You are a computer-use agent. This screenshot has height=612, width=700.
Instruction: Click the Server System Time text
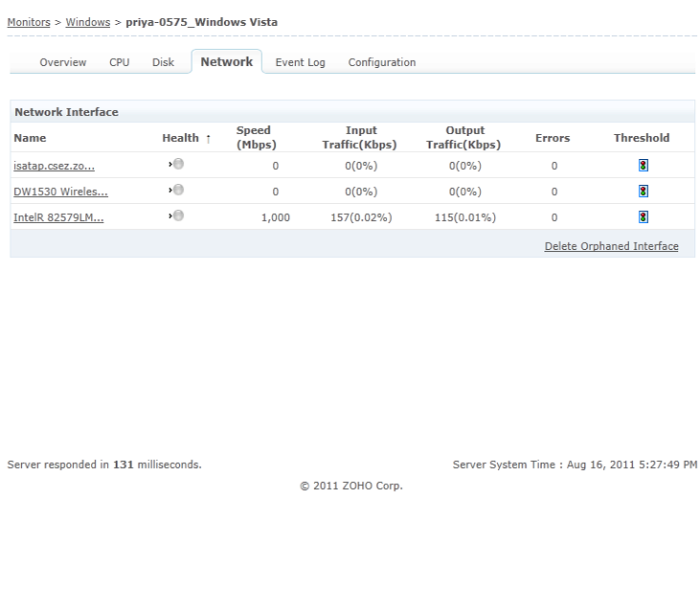[x=575, y=465]
